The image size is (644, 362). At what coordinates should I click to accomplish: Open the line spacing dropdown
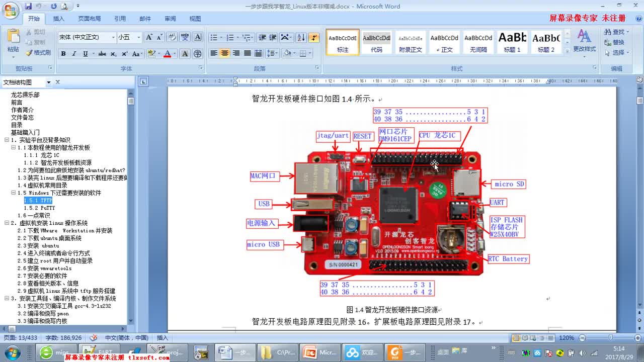click(x=277, y=53)
